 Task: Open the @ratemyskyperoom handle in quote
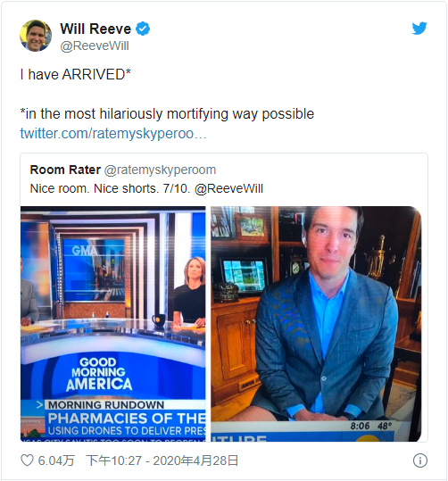pos(160,170)
